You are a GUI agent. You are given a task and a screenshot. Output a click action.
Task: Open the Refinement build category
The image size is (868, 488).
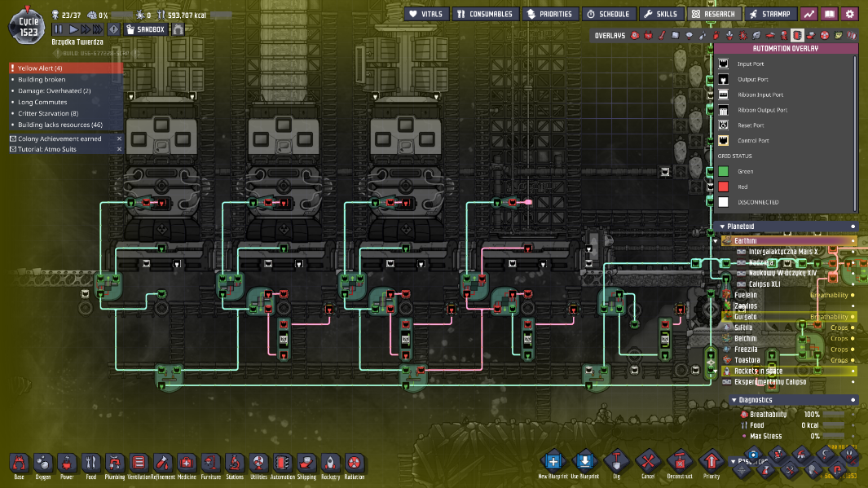(x=163, y=466)
